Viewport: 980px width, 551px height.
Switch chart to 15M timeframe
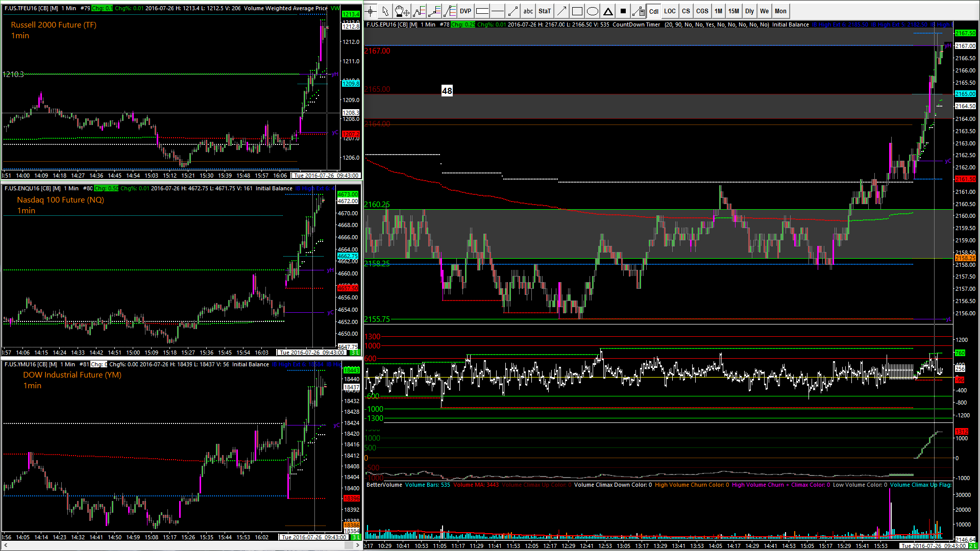coord(733,11)
